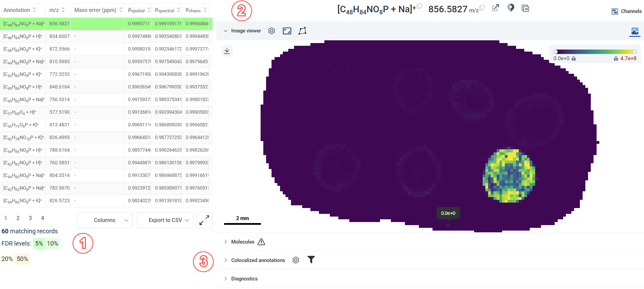The width and height of the screenshot is (644, 289).
Task: Select the row with m/z 772.5253
Action: click(106, 74)
